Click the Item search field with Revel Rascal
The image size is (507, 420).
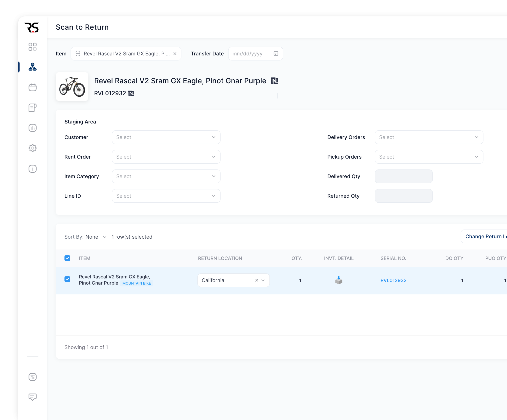126,54
